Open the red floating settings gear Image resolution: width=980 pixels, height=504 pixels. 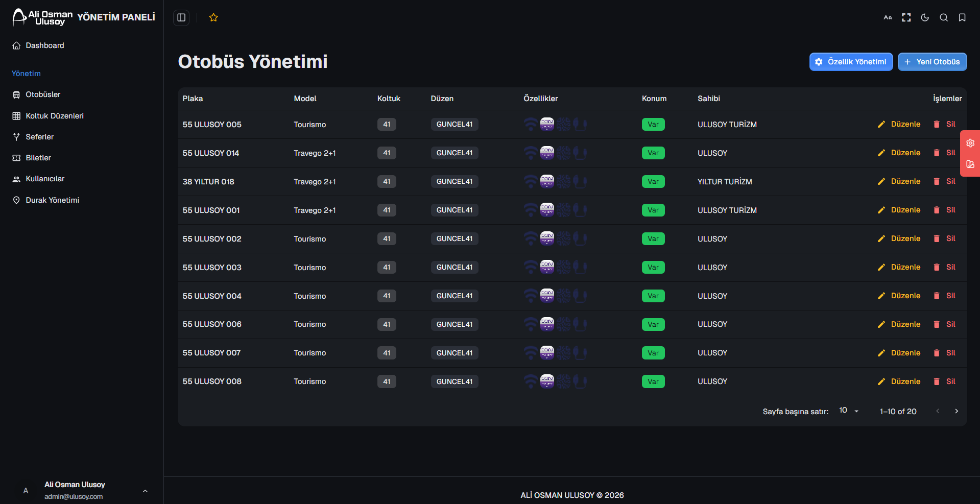pos(970,143)
